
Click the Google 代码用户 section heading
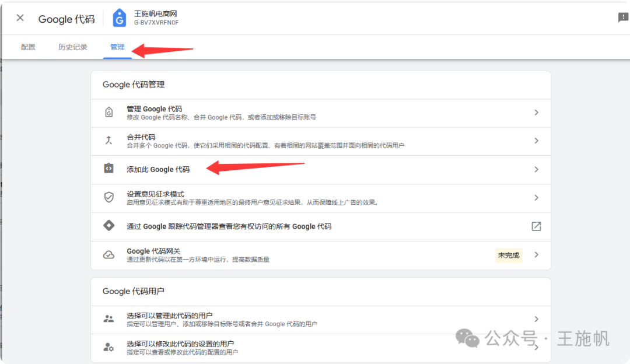[x=133, y=291]
